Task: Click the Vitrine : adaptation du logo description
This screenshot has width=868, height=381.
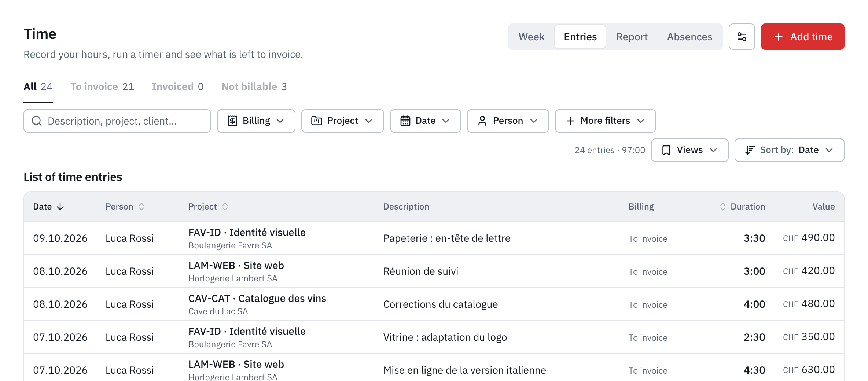Action: pos(445,337)
